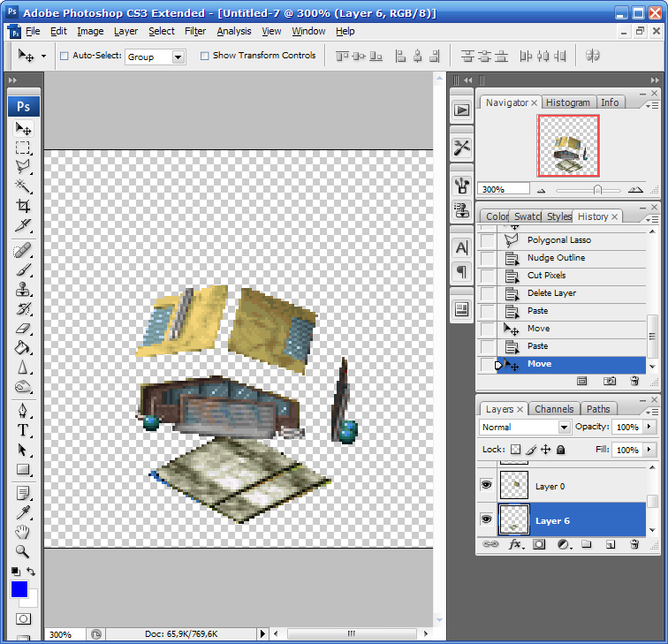Image resolution: width=668 pixels, height=644 pixels.
Task: Select the Clone Stamp tool
Action: coord(23,290)
